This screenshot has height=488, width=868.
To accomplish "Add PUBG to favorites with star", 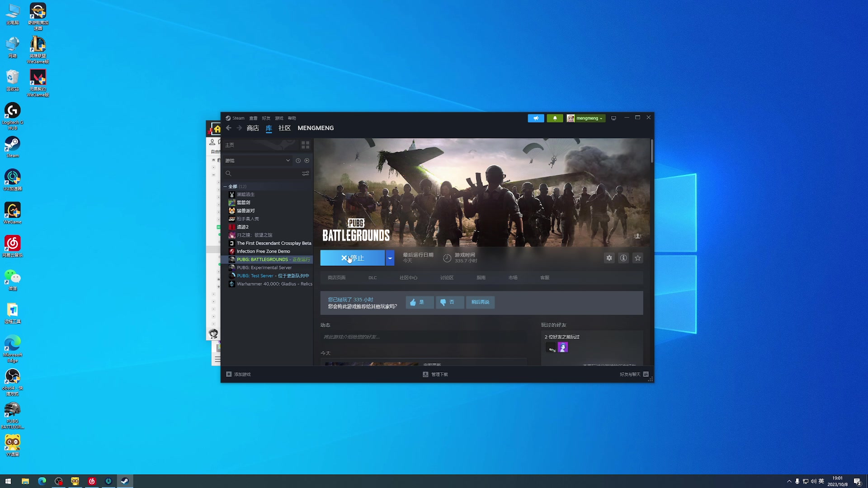I will (638, 258).
